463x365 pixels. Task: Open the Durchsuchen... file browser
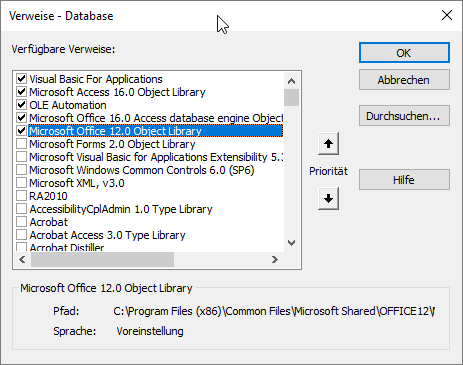pyautogui.click(x=404, y=116)
